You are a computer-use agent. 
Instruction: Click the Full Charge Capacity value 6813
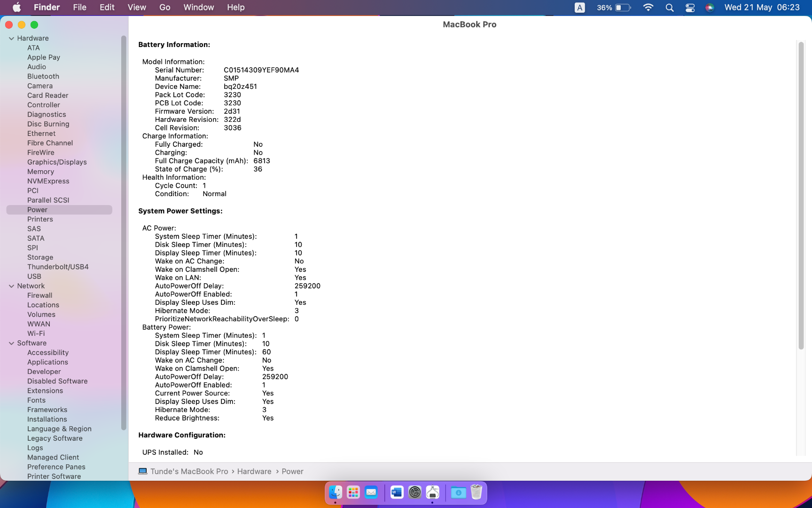(262, 161)
